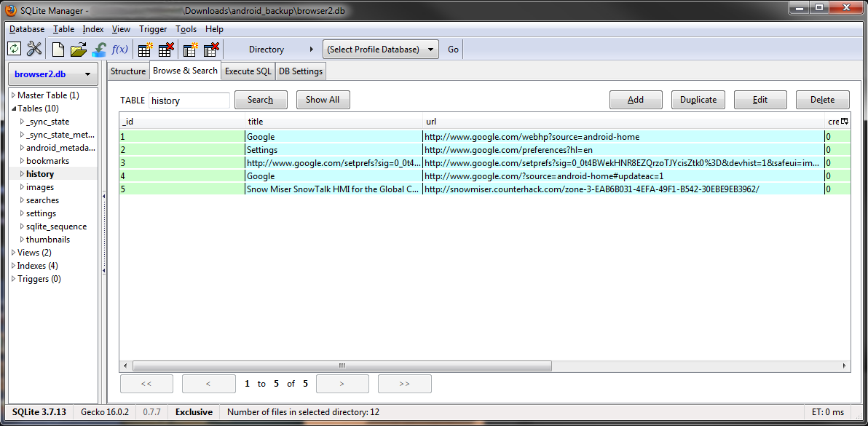Open the Index menu

tap(93, 29)
